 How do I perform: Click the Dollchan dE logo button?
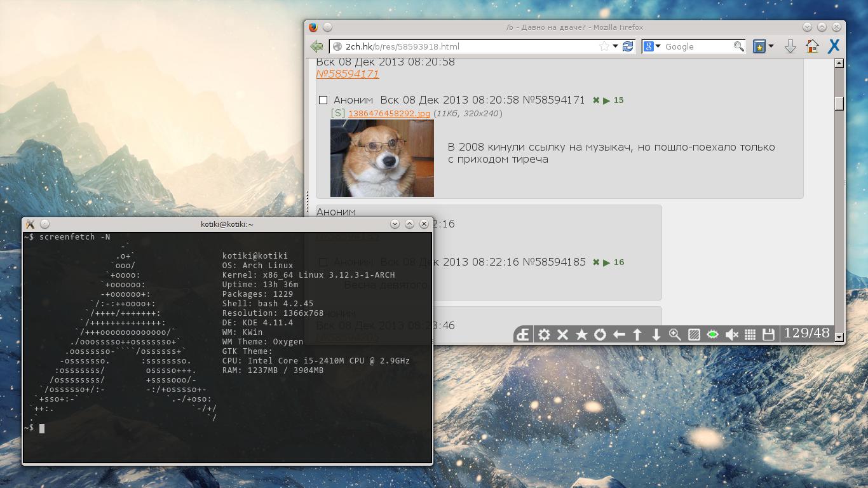click(x=523, y=334)
